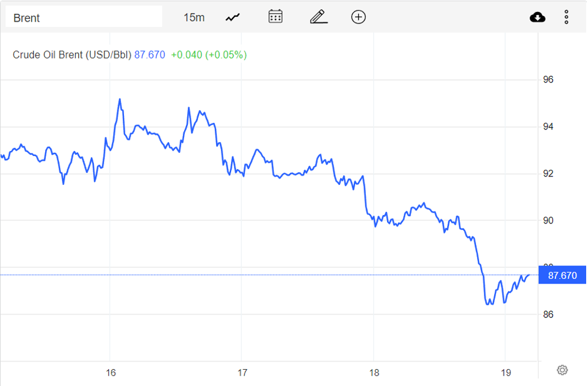588x386 pixels.
Task: Select the pencil drawing tool
Action: click(x=318, y=17)
